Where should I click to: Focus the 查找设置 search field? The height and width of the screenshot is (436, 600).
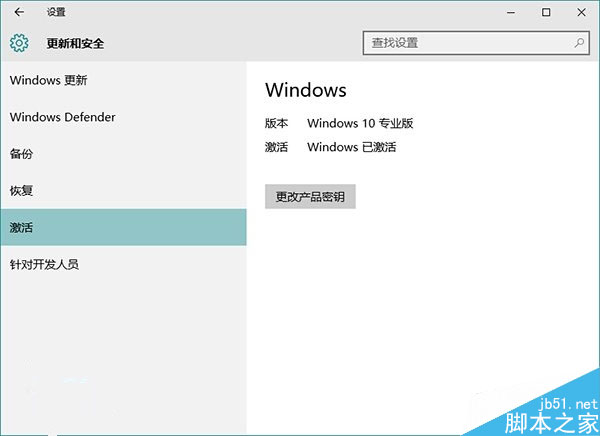point(476,43)
